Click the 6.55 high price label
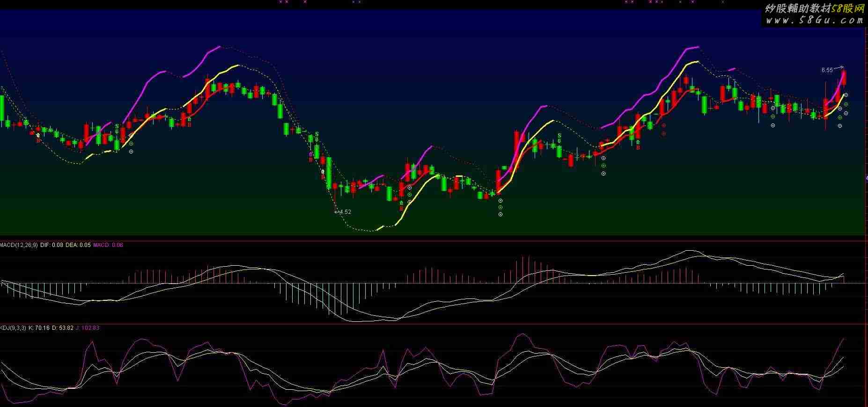This screenshot has width=868, height=407. (827, 70)
